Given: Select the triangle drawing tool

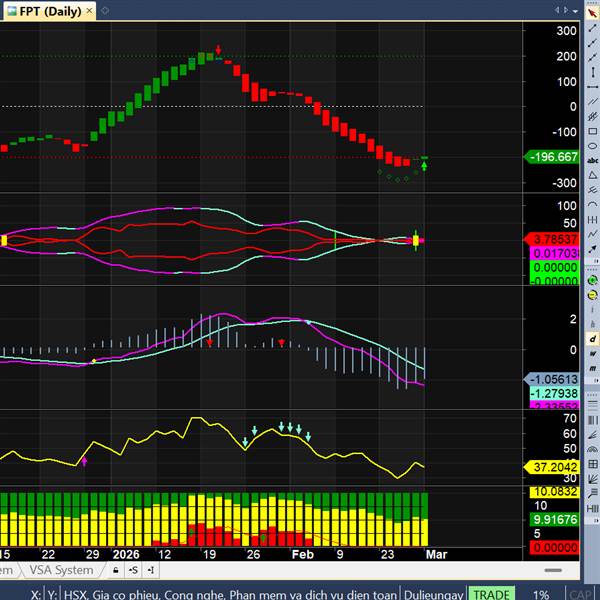Looking at the screenshot, I should pos(592,175).
